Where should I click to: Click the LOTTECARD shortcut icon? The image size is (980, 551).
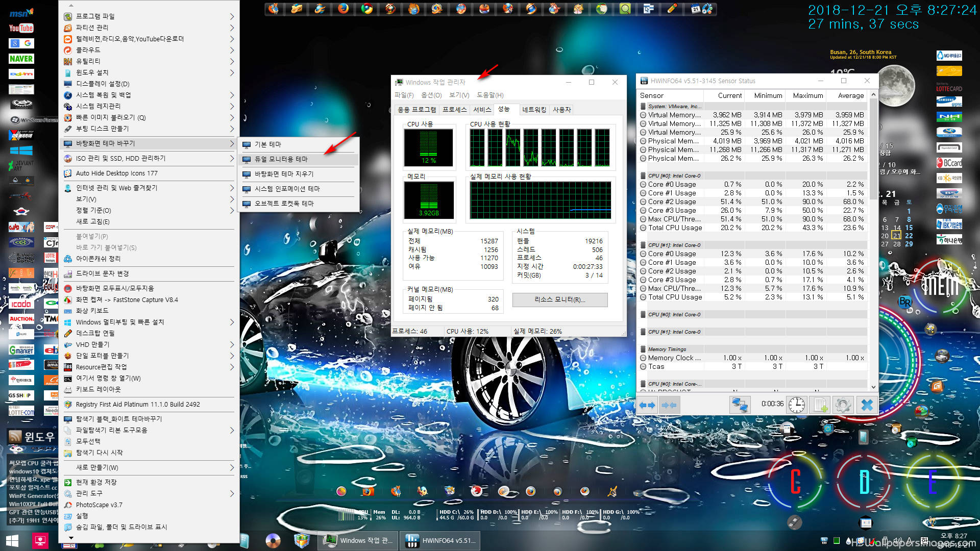click(949, 87)
